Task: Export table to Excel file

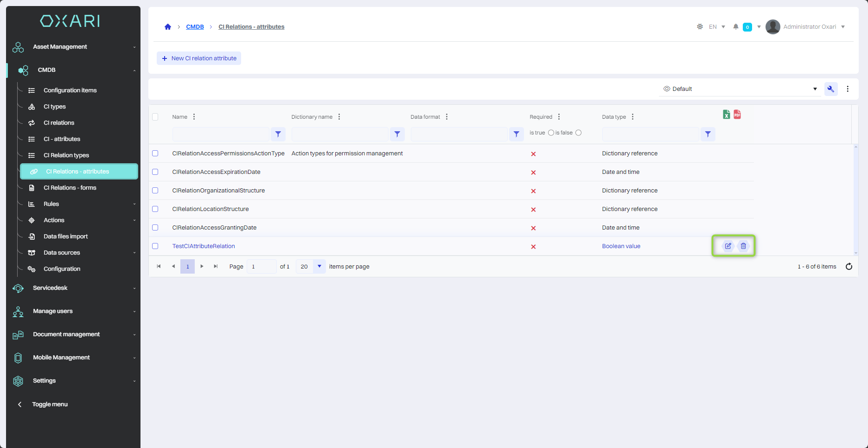Action: [726, 115]
